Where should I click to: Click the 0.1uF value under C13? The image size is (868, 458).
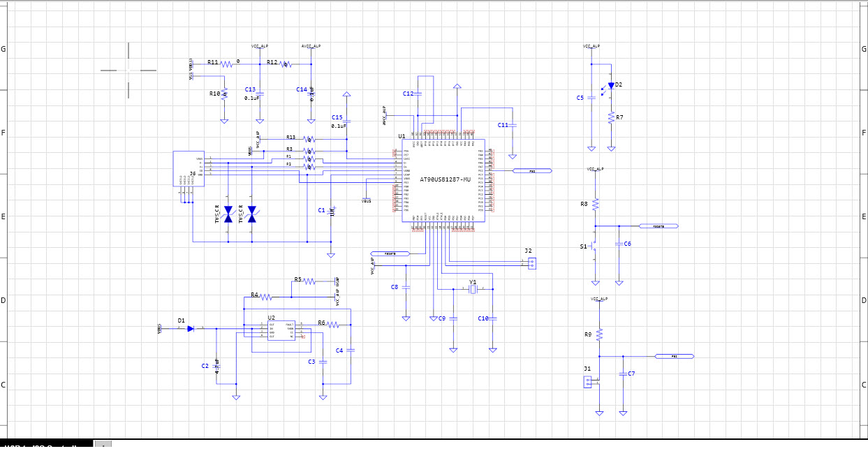(252, 98)
